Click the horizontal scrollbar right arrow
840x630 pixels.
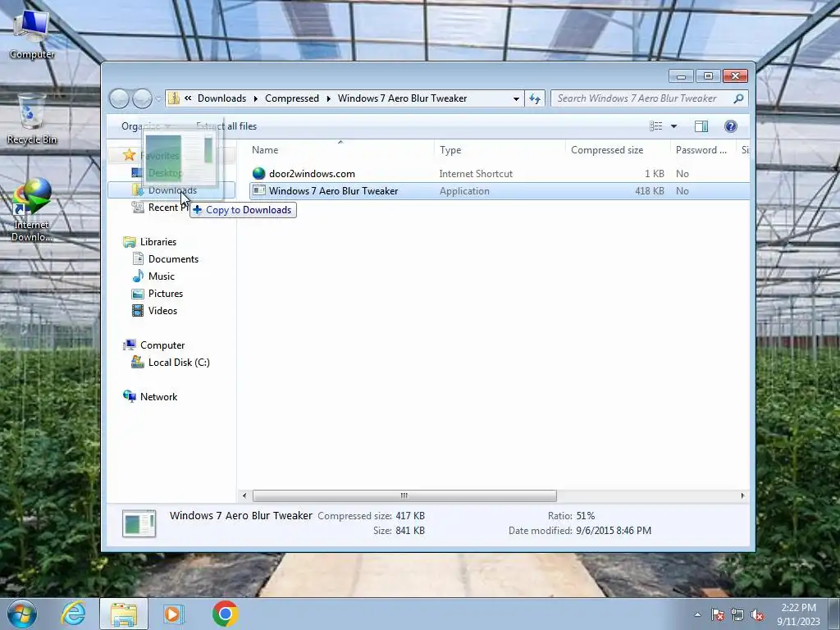click(x=742, y=495)
